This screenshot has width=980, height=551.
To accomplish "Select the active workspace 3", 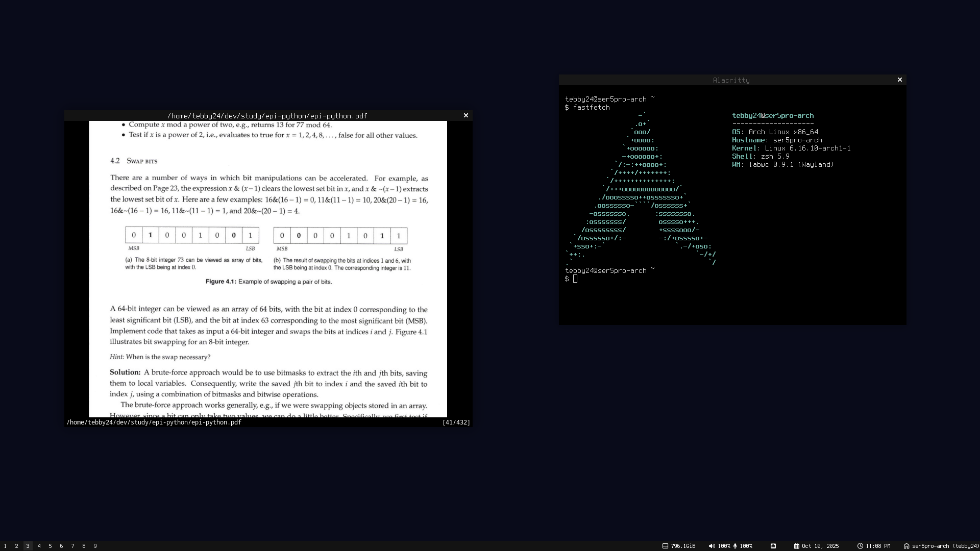I will [28, 546].
